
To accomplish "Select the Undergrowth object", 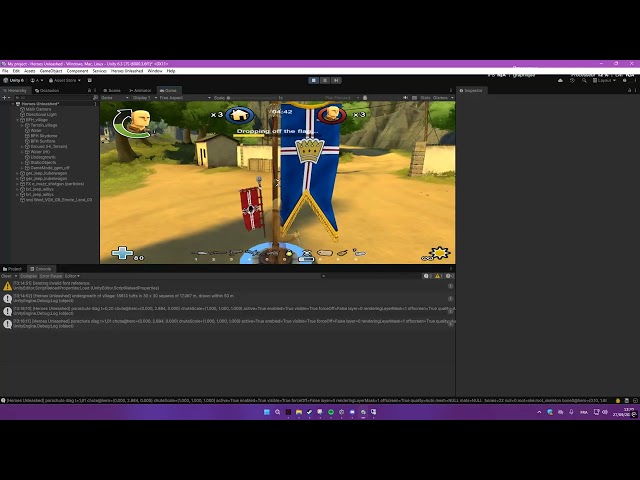I will coord(43,157).
